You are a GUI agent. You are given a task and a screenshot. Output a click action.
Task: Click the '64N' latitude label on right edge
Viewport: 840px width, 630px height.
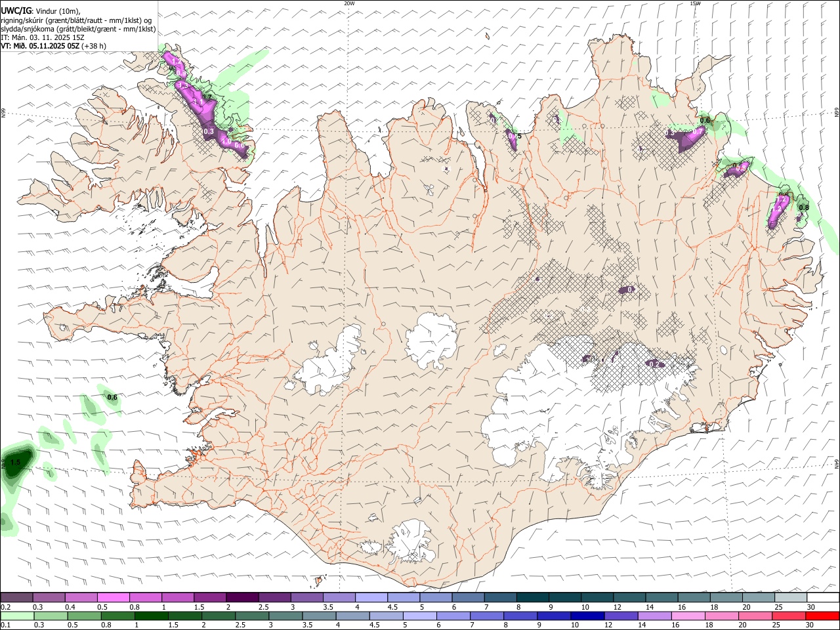pos(837,463)
